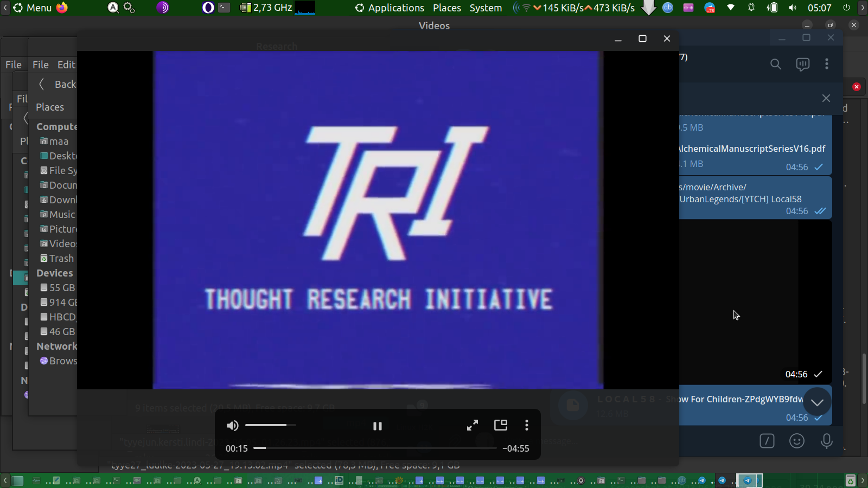This screenshot has height=488, width=868.
Task: Open the HBCD device volume
Action: [58, 317]
